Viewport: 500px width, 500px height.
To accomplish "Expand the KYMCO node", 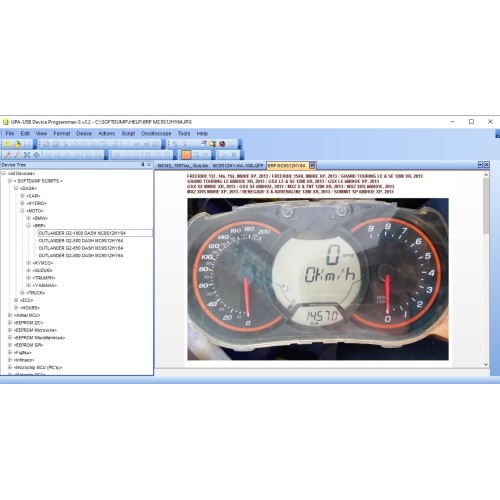I will tap(29, 263).
